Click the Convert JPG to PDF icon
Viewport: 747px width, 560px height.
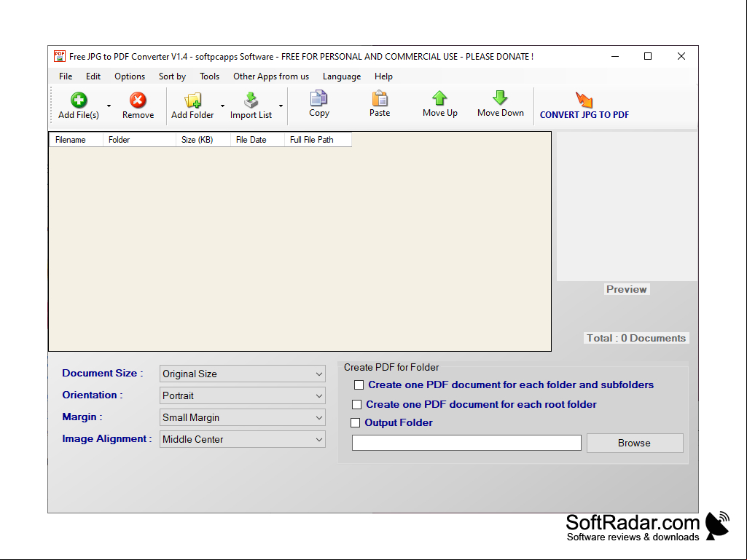tap(584, 100)
